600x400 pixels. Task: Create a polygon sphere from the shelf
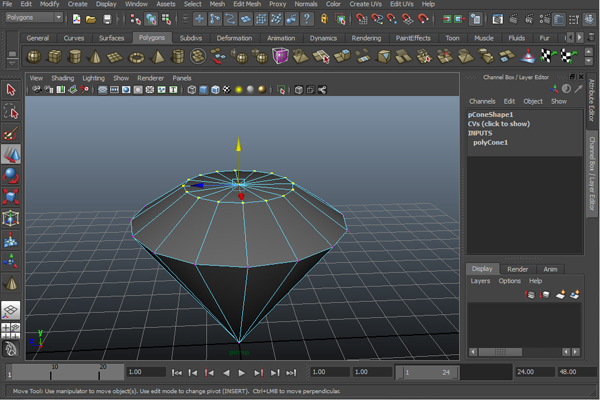[34, 57]
